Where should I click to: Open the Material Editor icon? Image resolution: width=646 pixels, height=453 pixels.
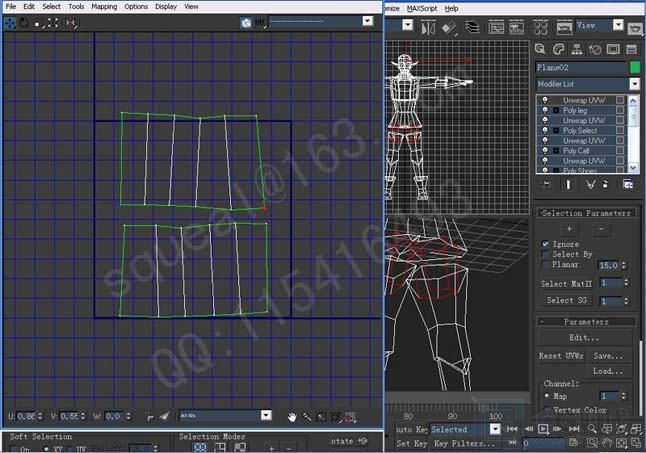[x=541, y=28]
